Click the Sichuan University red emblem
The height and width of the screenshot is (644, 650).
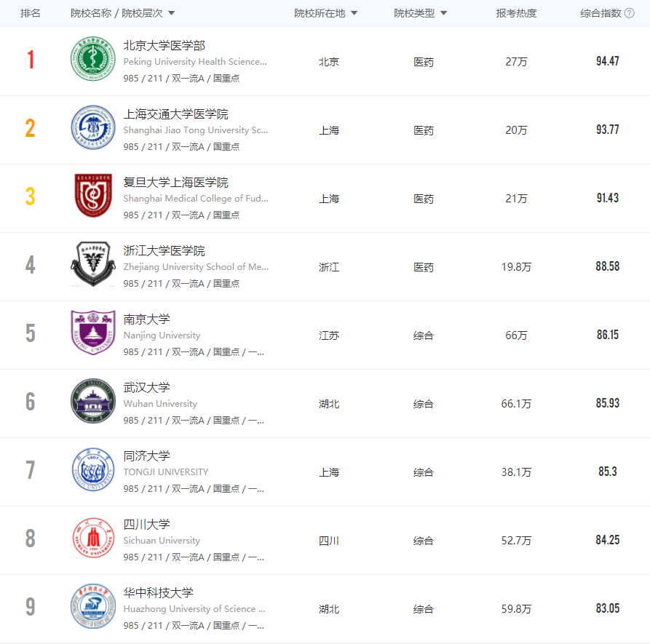[92, 540]
